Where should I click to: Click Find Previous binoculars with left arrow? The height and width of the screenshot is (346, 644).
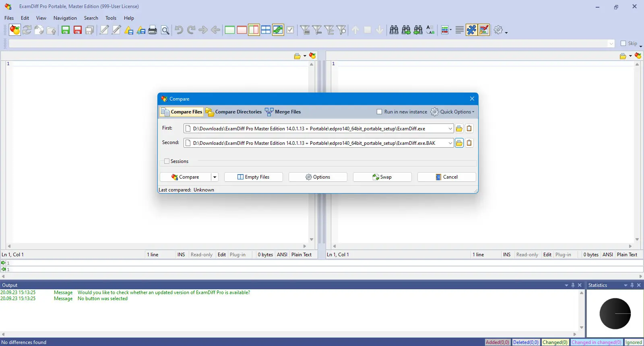(x=418, y=30)
